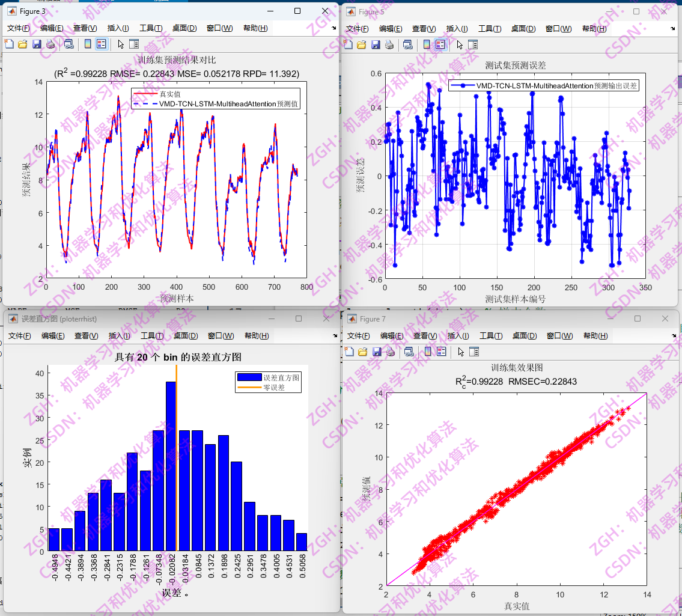The image size is (682, 616).
Task: Click the 测试集预测误差 title in Figure 5
Action: pos(516,66)
